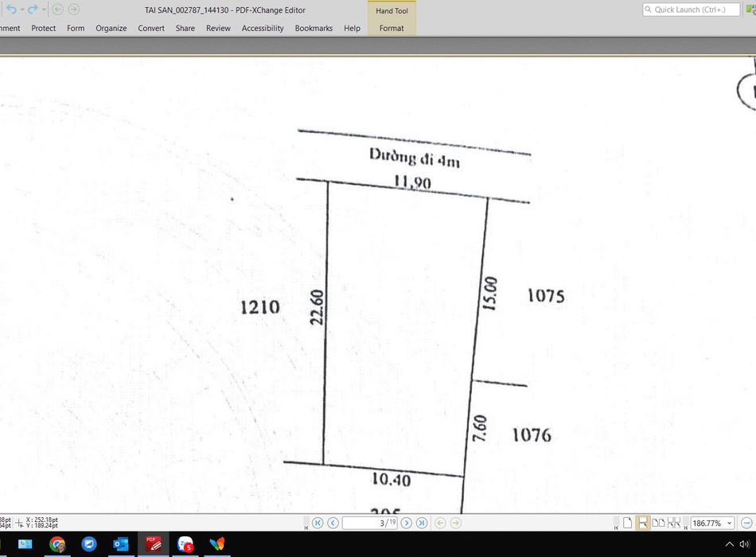Viewport: 756px width, 557px height.
Task: Enable continuous page layout
Action: [x=643, y=523]
